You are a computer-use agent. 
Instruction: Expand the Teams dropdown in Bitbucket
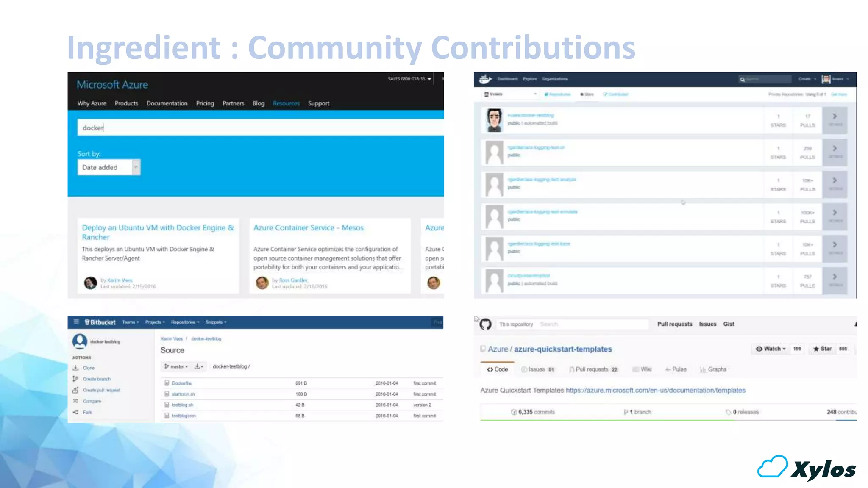(x=131, y=322)
